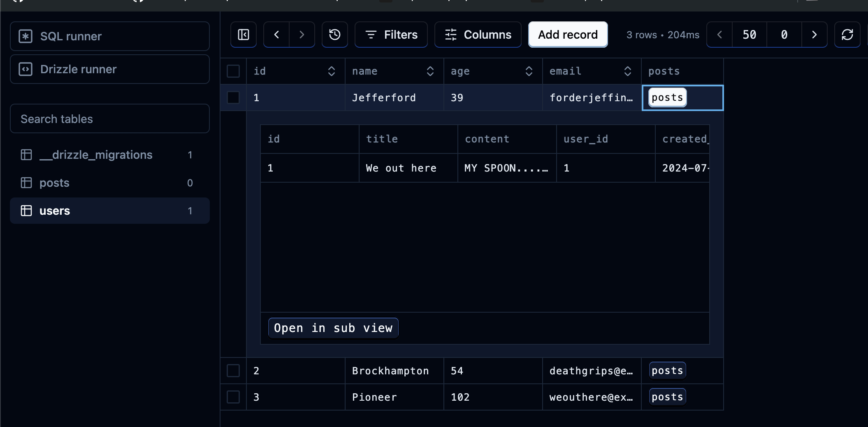Click the 2024-07 created date cell
868x427 pixels.
[682, 168]
